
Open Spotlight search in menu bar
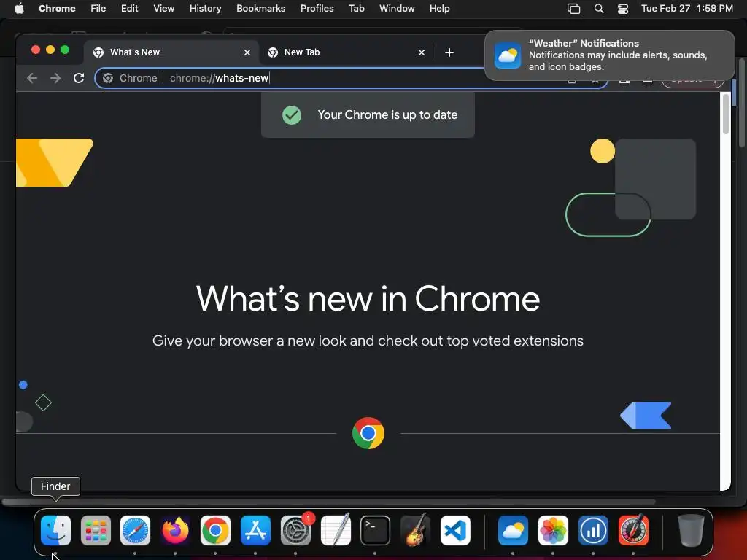tap(599, 9)
